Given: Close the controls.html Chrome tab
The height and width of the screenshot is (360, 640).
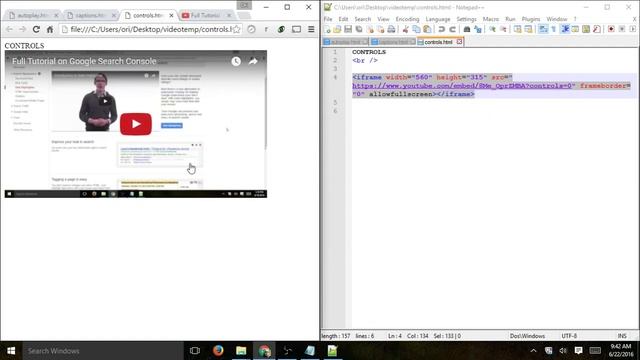Looking at the screenshot, I should (171, 16).
